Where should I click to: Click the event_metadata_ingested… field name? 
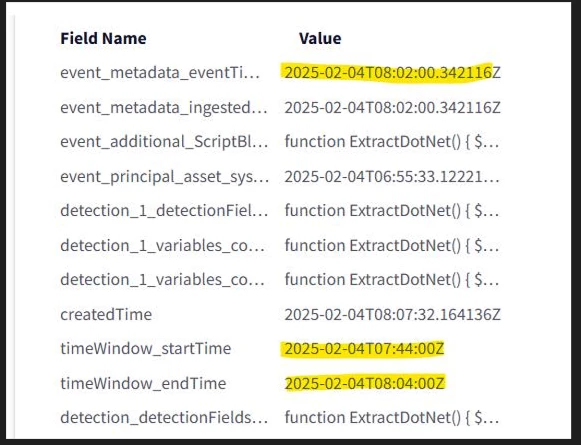164,108
